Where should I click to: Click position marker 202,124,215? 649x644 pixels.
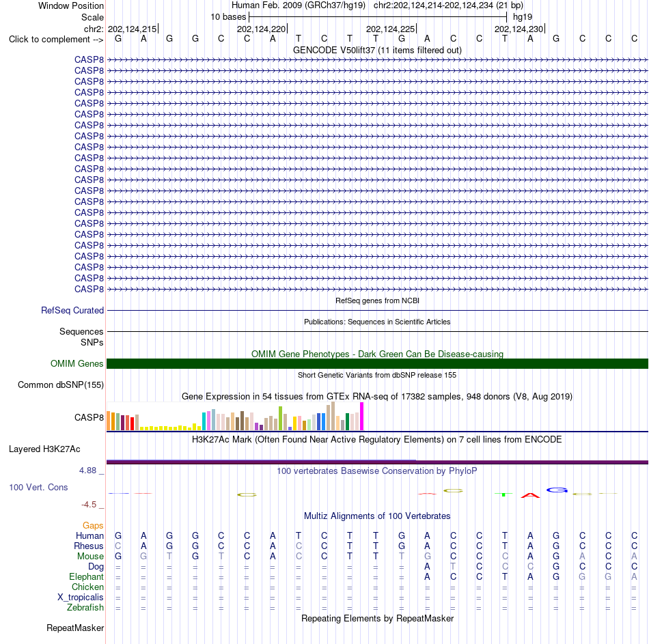point(133,29)
